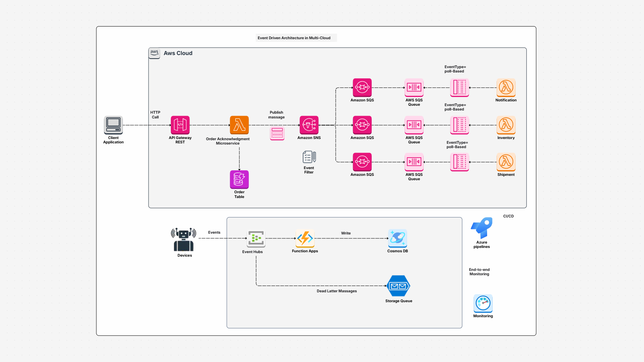Select the Shipment Lambda icon
Screen dimensions: 644x362
click(506, 162)
